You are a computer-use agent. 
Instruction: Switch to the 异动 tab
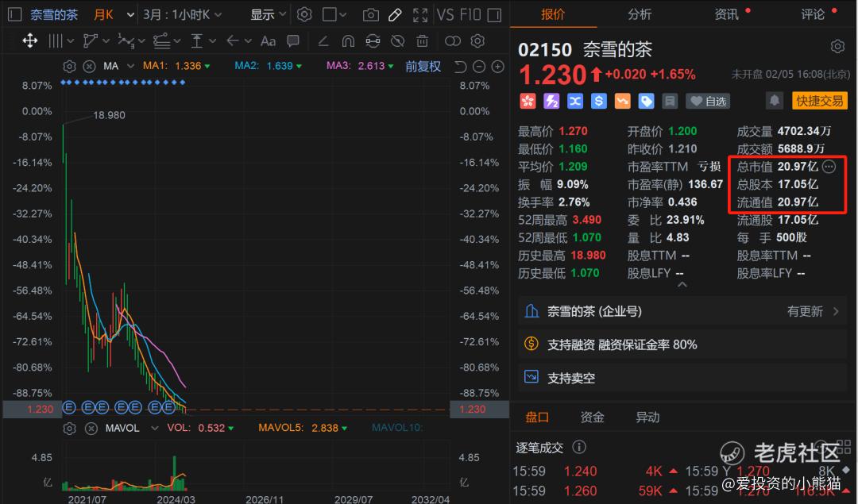[647, 417]
